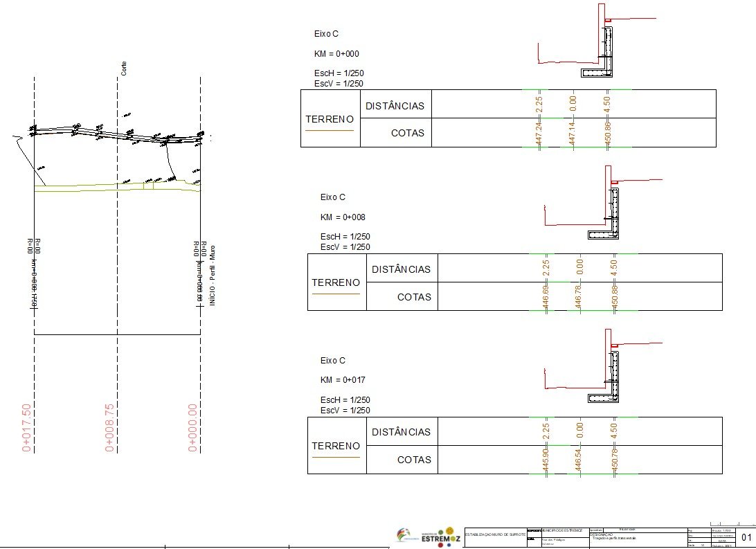The image size is (756, 549).
Task: Click the 'Corte' label above the dashed line
Action: pyautogui.click(x=124, y=68)
